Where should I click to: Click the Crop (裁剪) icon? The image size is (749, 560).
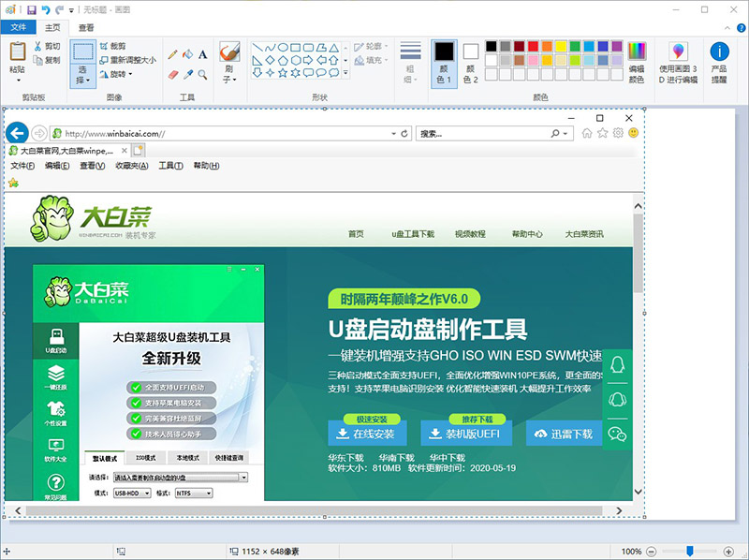pyautogui.click(x=103, y=46)
